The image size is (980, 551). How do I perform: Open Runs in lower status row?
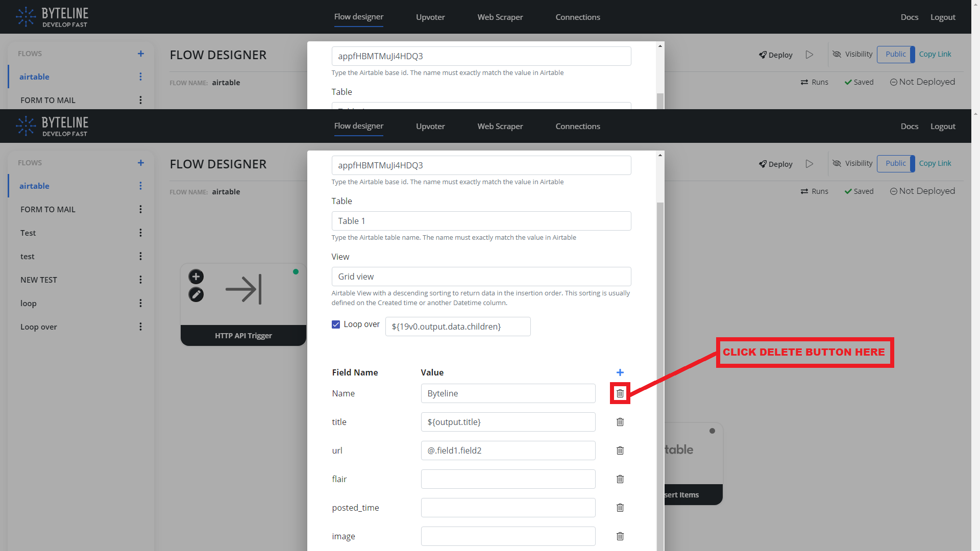814,191
